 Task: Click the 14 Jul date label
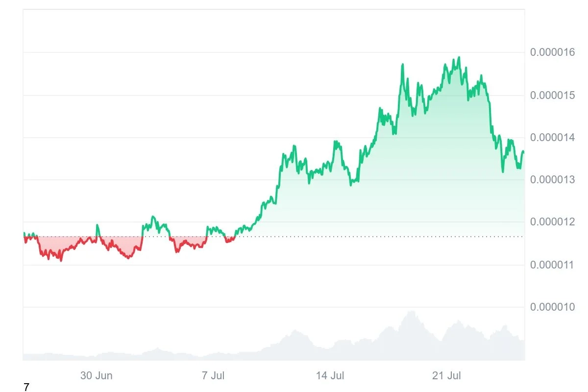330,376
